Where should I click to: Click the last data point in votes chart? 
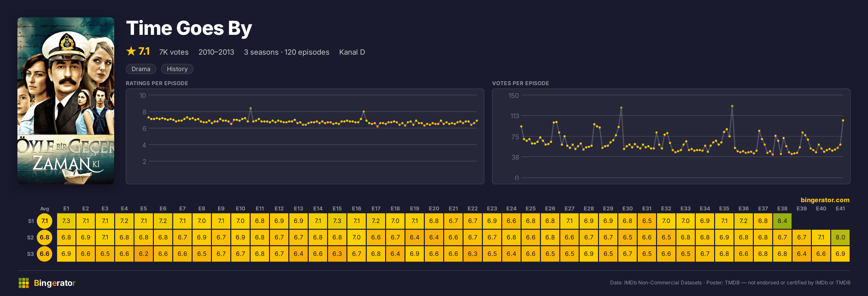point(843,120)
